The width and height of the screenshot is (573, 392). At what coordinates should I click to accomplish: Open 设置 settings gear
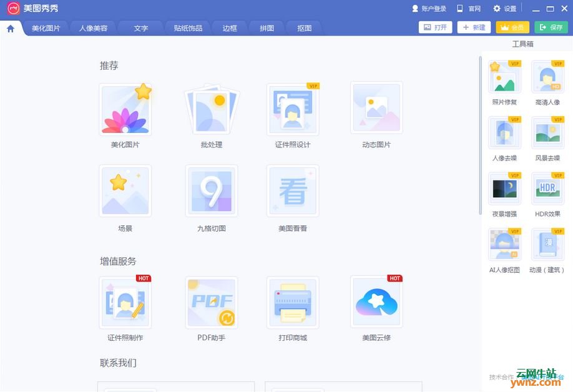[505, 8]
